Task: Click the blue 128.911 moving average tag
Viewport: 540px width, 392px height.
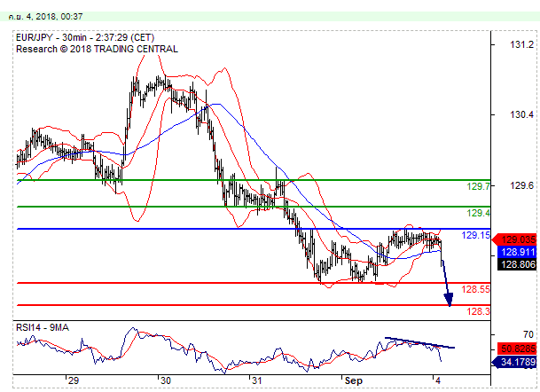Action: 517,252
